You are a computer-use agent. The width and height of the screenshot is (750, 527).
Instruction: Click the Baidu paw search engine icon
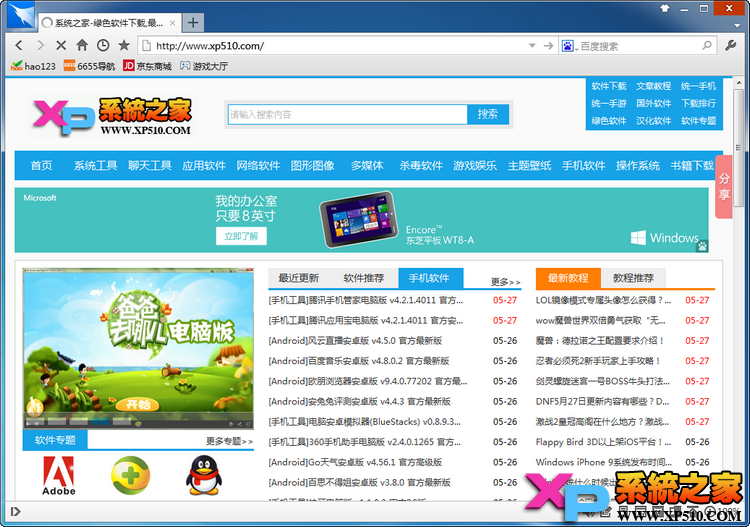(x=567, y=46)
